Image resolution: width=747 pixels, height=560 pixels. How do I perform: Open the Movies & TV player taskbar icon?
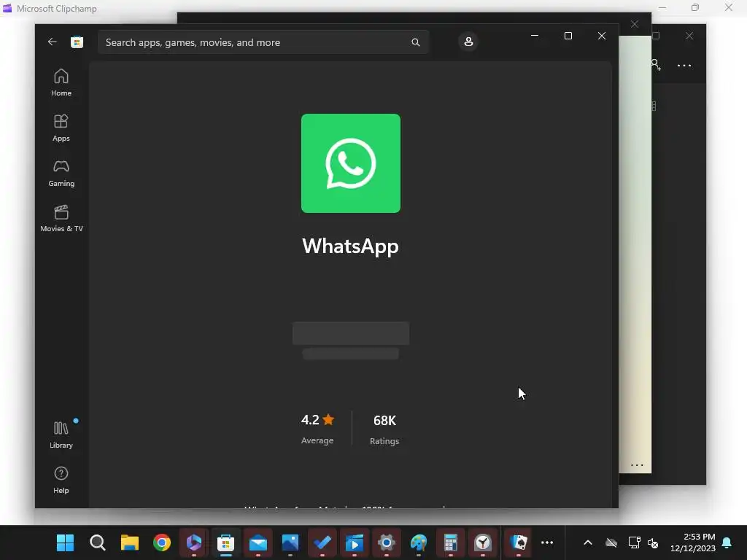click(355, 542)
